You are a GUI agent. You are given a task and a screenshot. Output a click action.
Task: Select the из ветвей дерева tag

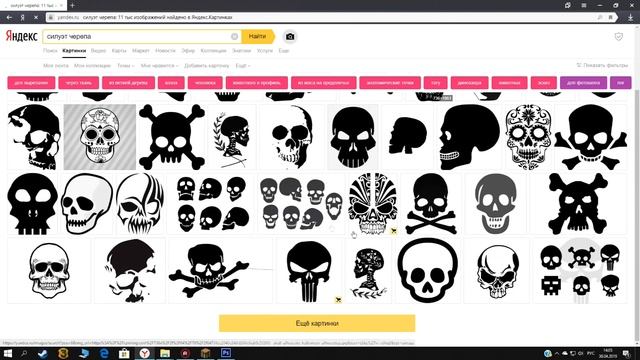[x=129, y=83]
